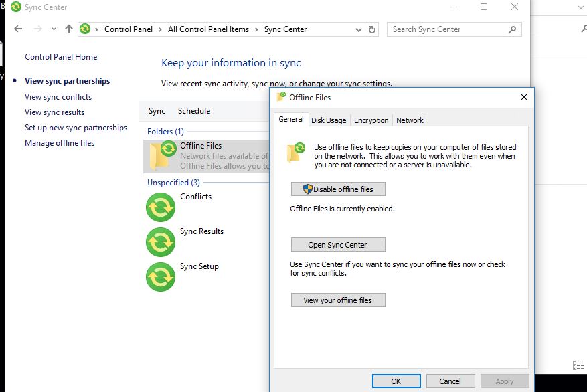Click the Schedule toolbar button

194,111
